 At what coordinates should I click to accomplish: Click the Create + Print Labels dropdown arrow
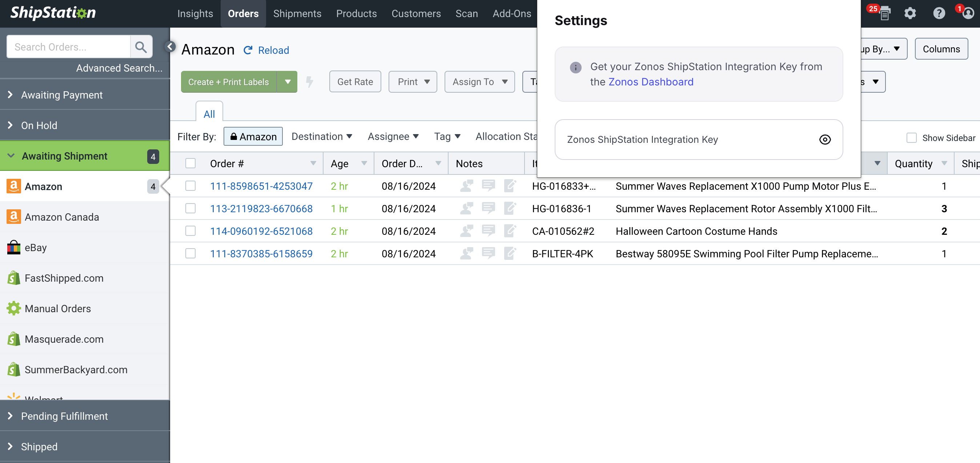(287, 81)
